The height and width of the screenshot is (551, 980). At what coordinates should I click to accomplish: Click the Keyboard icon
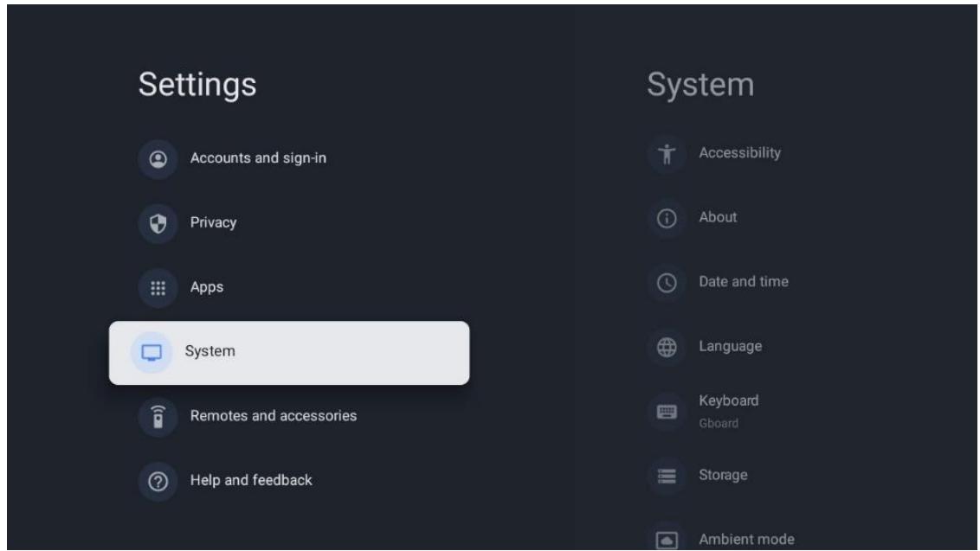(x=667, y=411)
